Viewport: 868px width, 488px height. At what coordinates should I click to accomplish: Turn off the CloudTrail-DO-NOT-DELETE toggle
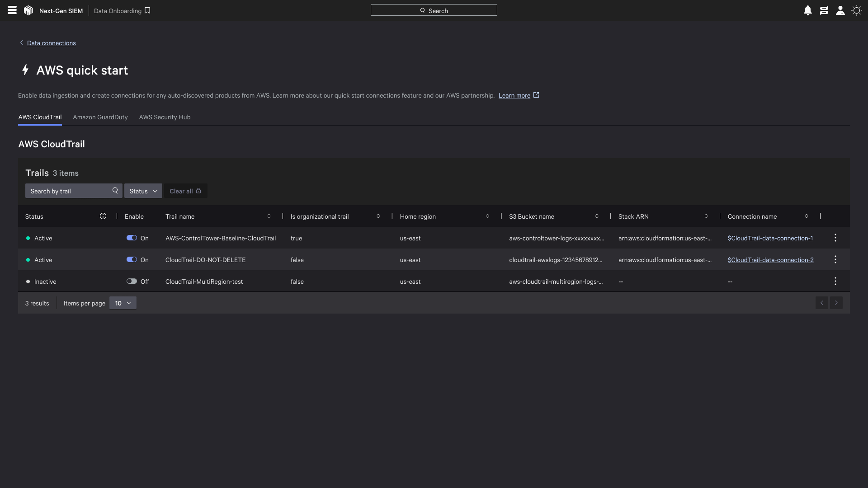132,259
